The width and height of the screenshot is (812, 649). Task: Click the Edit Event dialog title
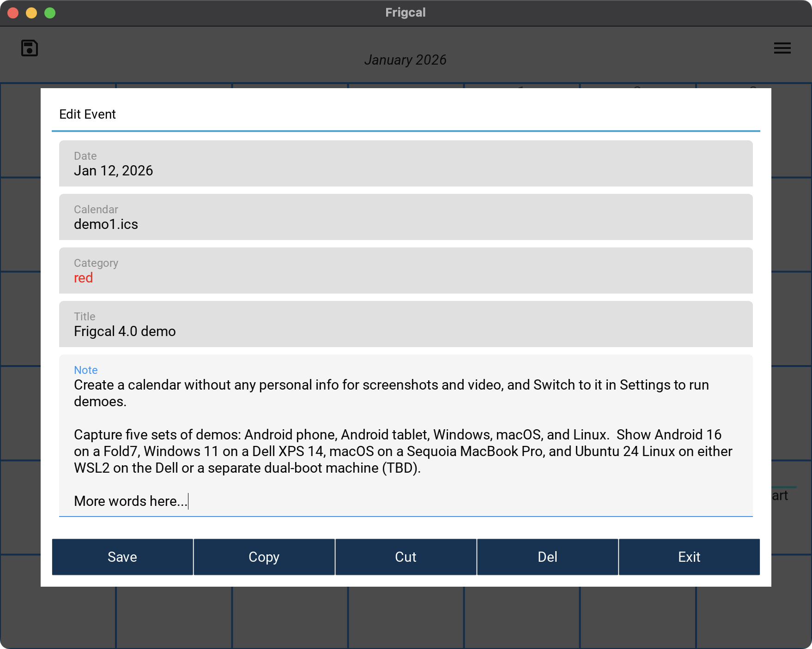[87, 114]
